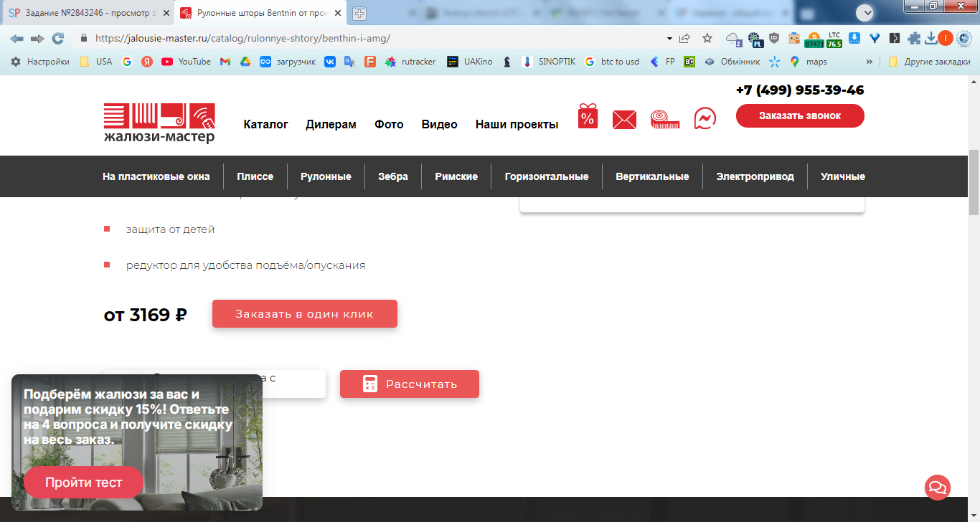Select the Электропривод category
This screenshot has width=980, height=522.
coord(755,176)
